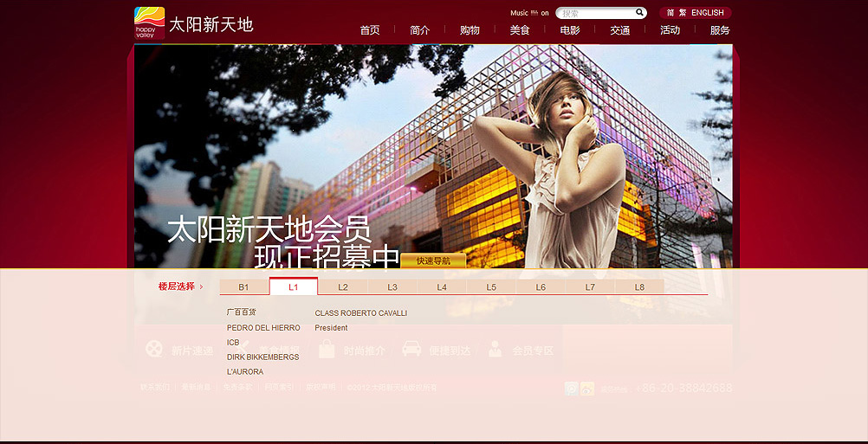Click the car icon for 便捷到达
The image size is (868, 444).
point(411,350)
